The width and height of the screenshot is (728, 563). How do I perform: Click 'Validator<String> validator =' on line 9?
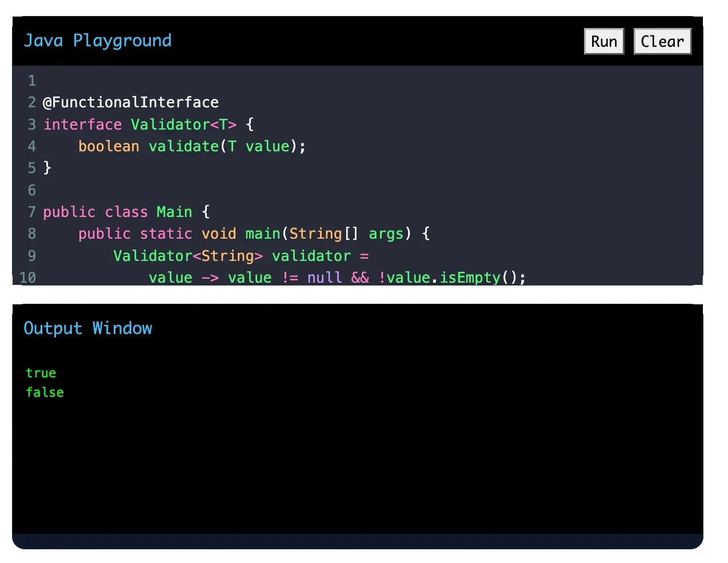241,256
